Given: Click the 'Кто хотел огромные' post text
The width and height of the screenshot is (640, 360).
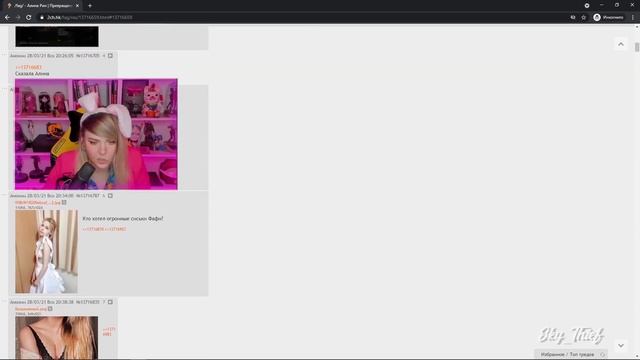Looking at the screenshot, I should click(x=122, y=219).
